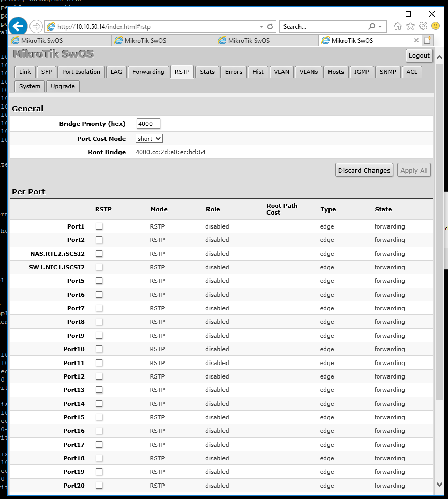Image resolution: width=448 pixels, height=499 pixels.
Task: Enable RSTP checkbox for Port16
Action: coord(99,431)
